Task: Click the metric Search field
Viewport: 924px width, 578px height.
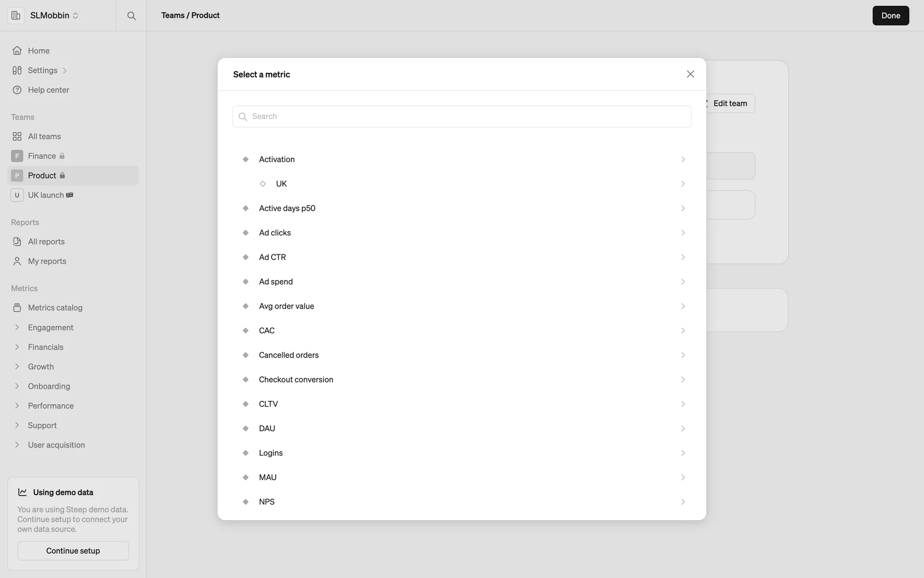Action: click(x=462, y=117)
